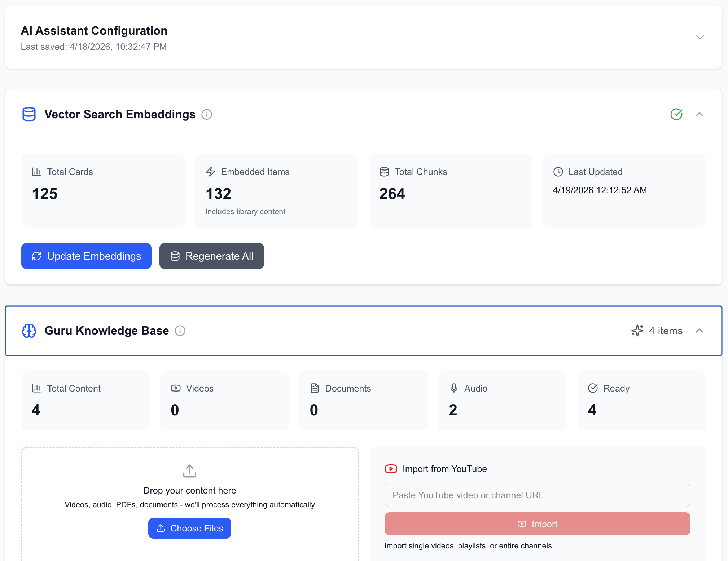Click the Regenerate All button

pyautogui.click(x=212, y=256)
